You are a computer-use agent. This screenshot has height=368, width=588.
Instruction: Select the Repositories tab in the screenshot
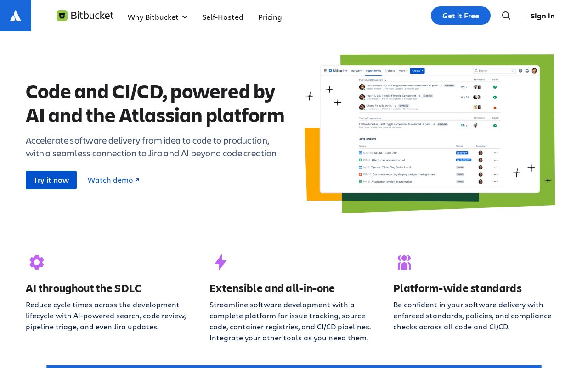tap(373, 70)
